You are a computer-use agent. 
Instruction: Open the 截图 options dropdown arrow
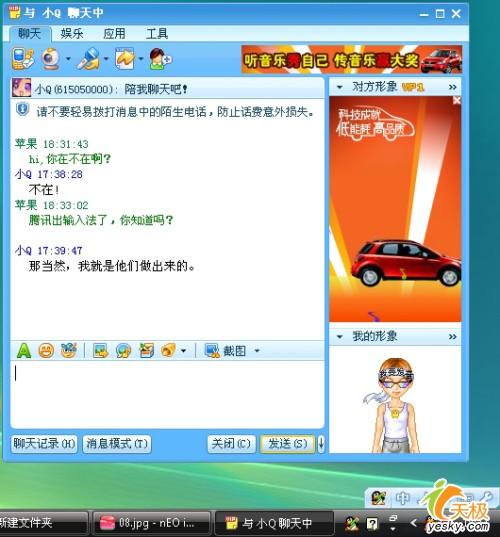click(257, 351)
